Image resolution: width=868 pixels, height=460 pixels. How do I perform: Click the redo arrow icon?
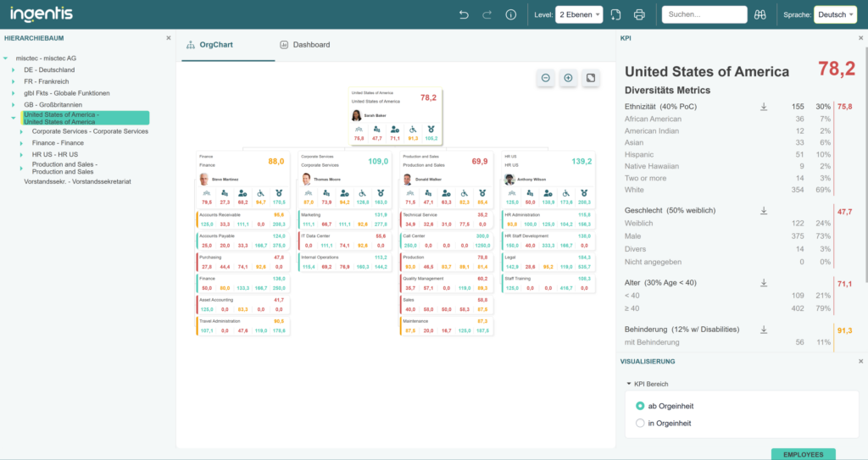point(487,15)
